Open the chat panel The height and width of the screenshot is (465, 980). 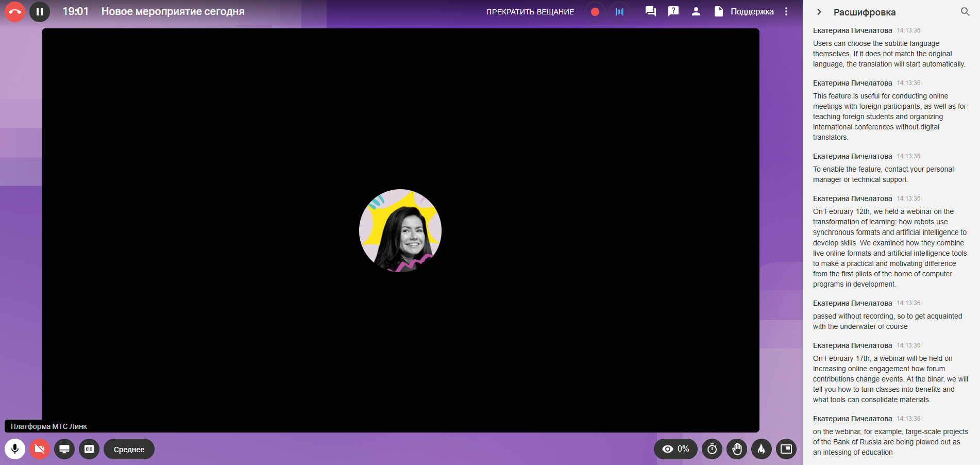650,11
